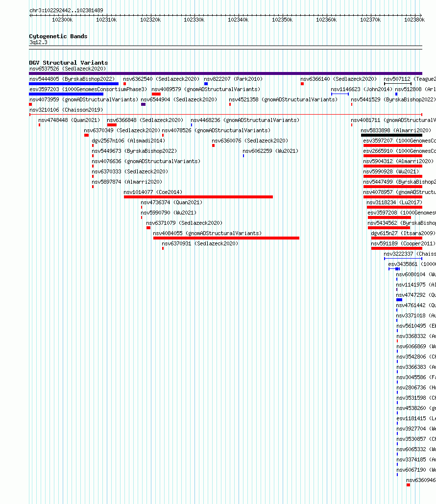
Task: Open variant dgv2567n106 (Alsmadi2014)
Action: tap(128, 141)
